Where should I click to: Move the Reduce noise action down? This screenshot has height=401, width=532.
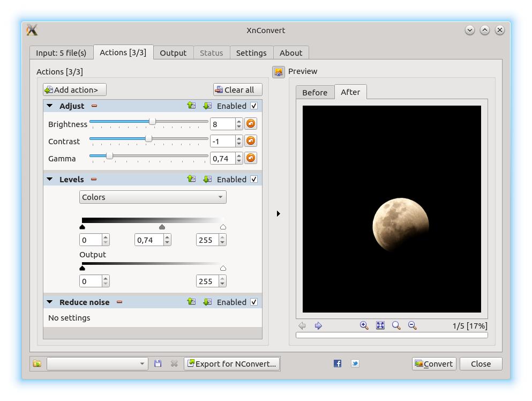tap(207, 301)
